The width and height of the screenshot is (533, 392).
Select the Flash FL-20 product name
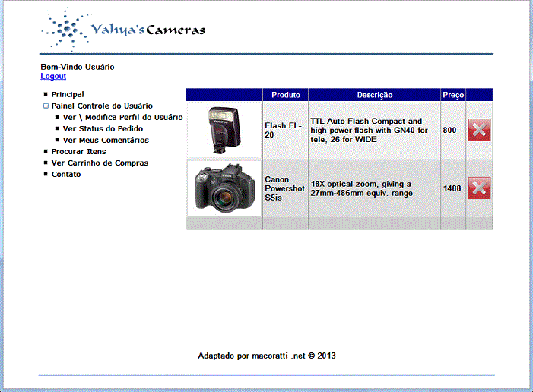283,130
